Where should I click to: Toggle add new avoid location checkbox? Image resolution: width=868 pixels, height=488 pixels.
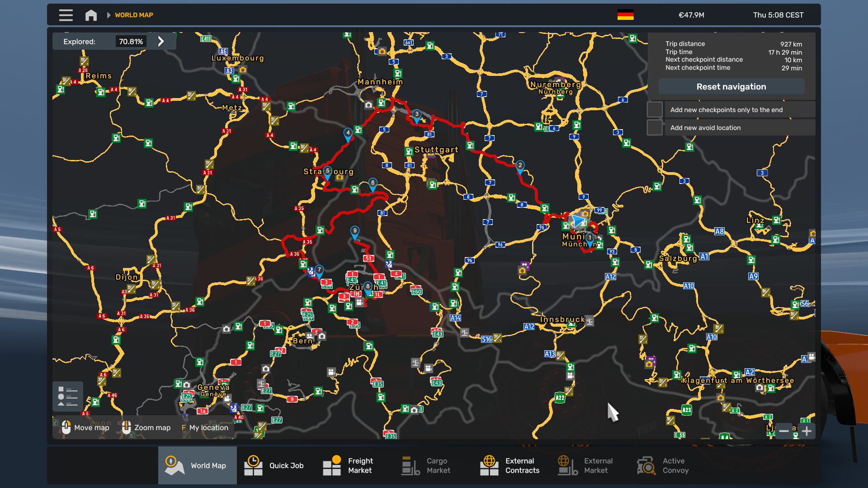click(x=655, y=127)
